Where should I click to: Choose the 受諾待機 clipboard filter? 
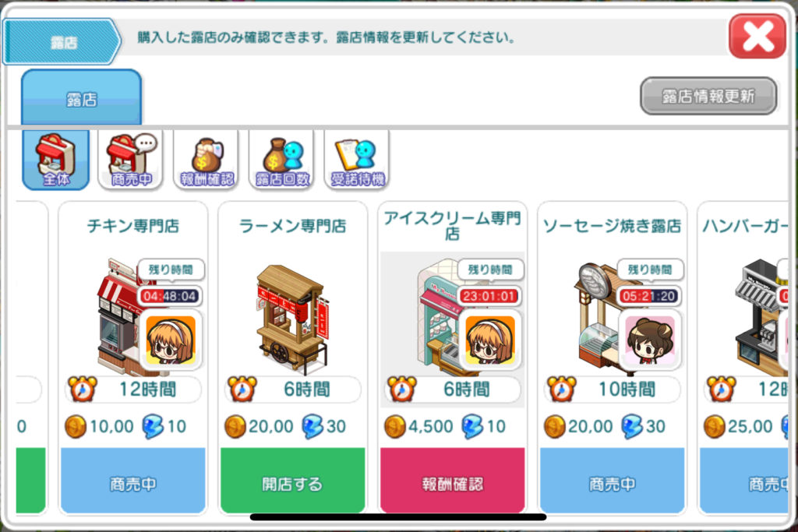pyautogui.click(x=357, y=159)
